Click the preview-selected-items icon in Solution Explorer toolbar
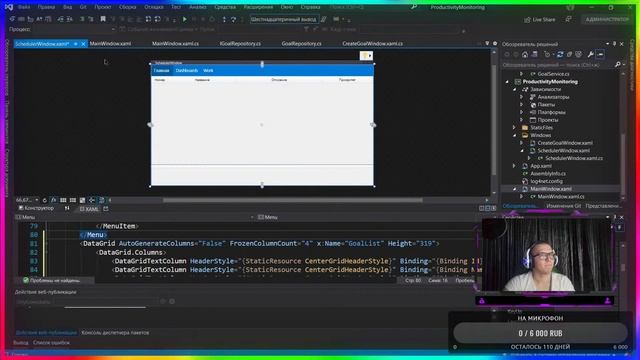Image resolution: width=640 pixels, height=360 pixels. (x=600, y=54)
